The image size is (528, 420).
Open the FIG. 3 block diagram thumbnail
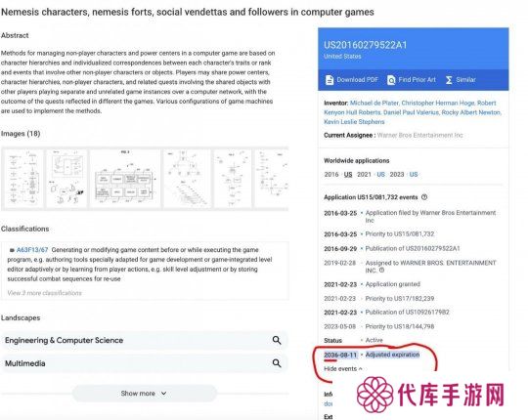(x=125, y=179)
